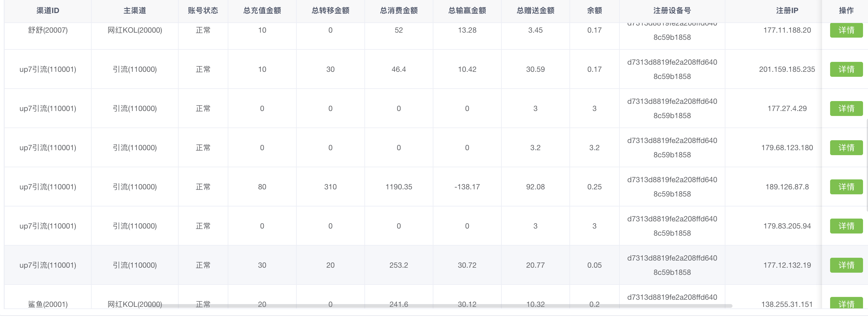Click the 46.4 consumption value
Viewport: 868px width, 319px height.
coord(399,69)
